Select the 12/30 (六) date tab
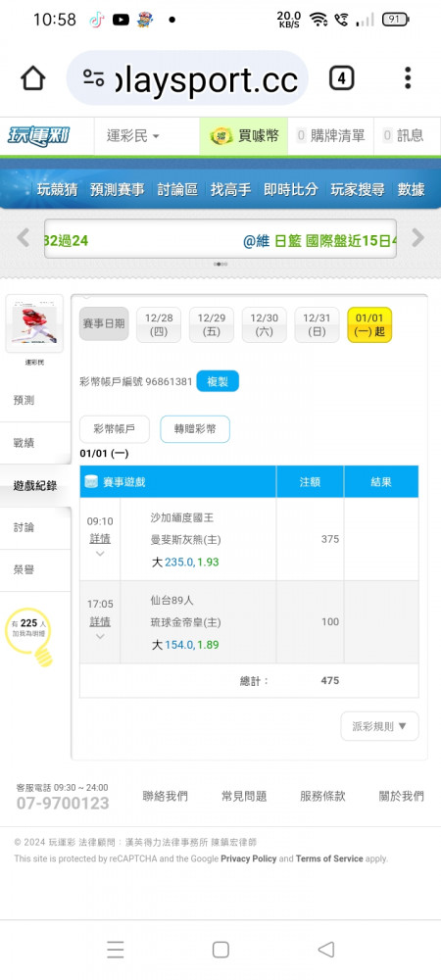 (265, 325)
